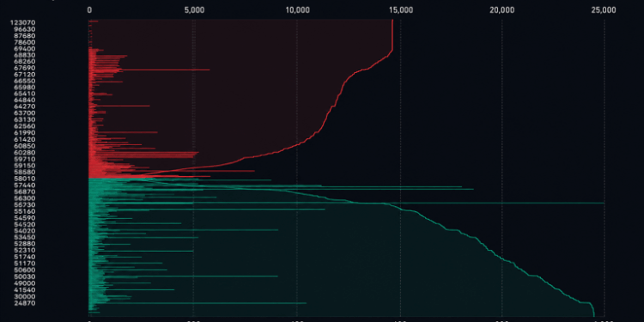Select the 54520 price label

pos(24,225)
